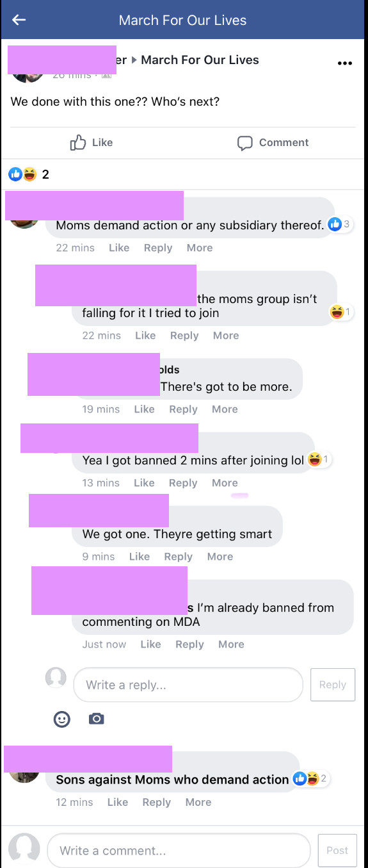
Task: Focus the Write a comment field
Action: click(x=179, y=851)
